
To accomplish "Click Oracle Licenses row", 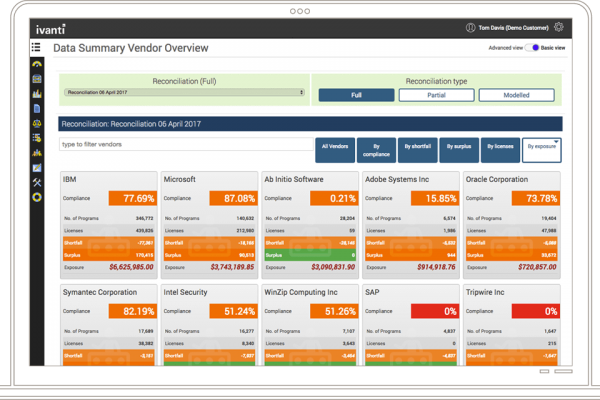I will [x=512, y=230].
